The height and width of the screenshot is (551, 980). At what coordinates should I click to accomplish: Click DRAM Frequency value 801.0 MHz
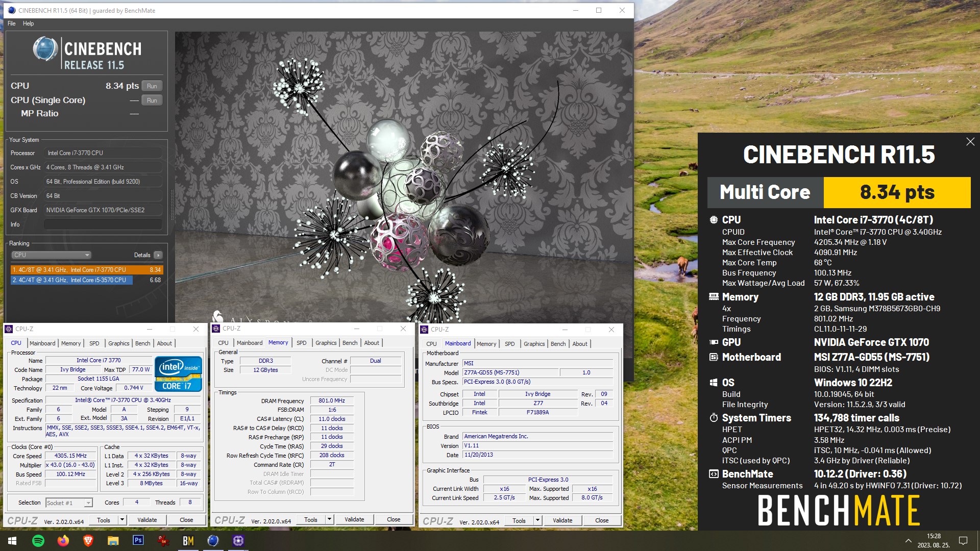click(332, 401)
